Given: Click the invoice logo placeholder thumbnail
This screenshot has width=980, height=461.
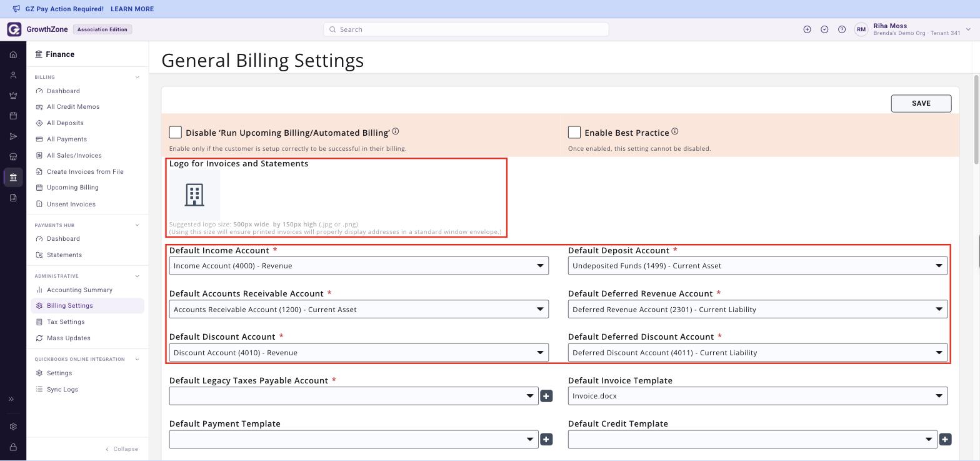Looking at the screenshot, I should [x=194, y=195].
